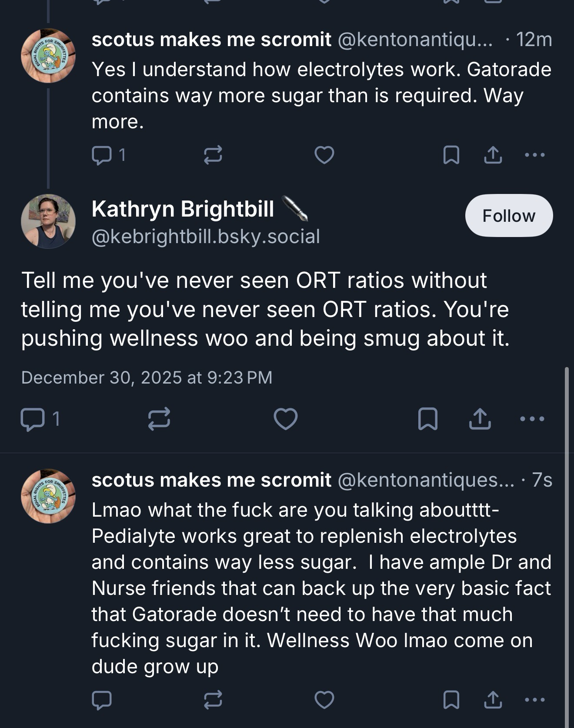The image size is (574, 728).
Task: Share the 12m-old electrolytes reply
Action: click(493, 155)
